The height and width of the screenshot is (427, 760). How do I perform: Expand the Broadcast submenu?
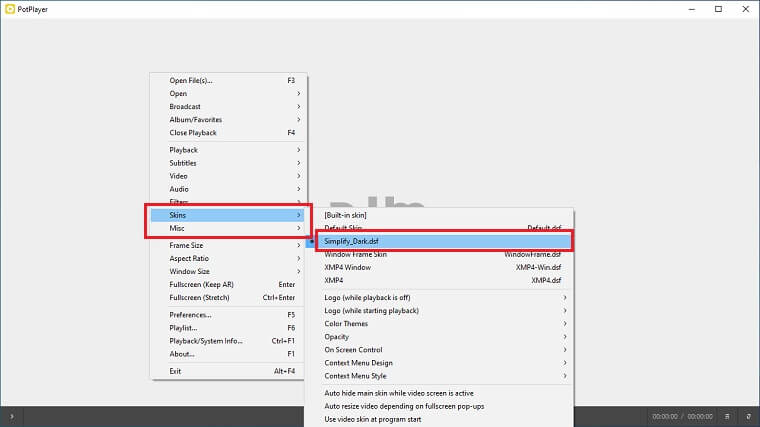[228, 107]
